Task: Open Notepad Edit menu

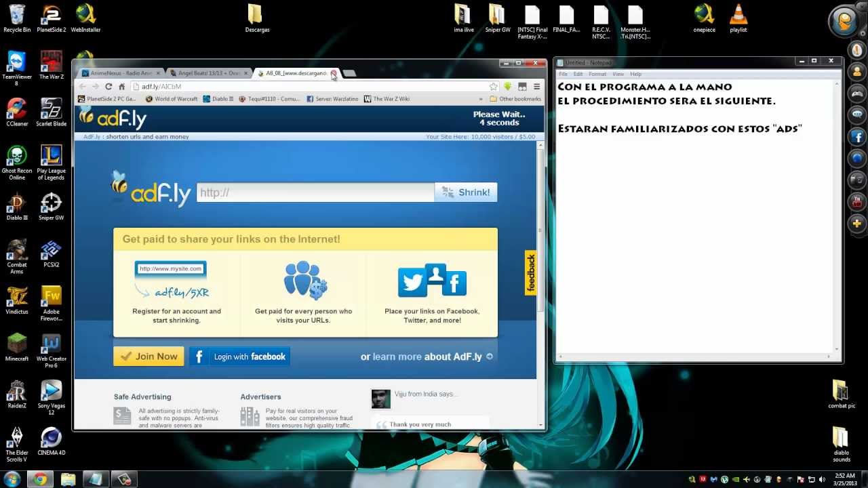Action: click(578, 74)
